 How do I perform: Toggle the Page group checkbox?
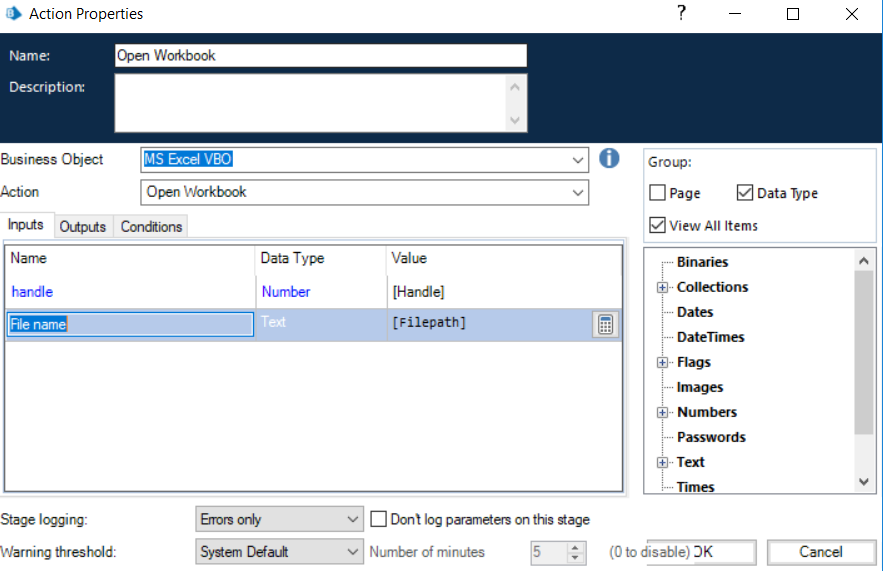657,193
